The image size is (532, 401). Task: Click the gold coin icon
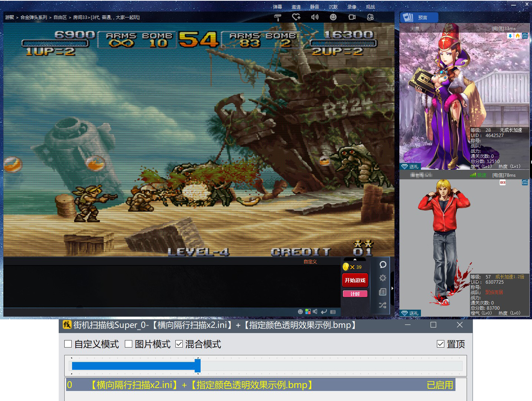click(346, 267)
